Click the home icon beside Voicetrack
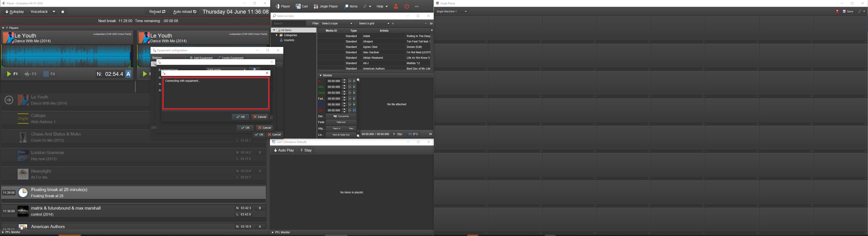Viewport: 868px width, 236px height. tap(63, 12)
